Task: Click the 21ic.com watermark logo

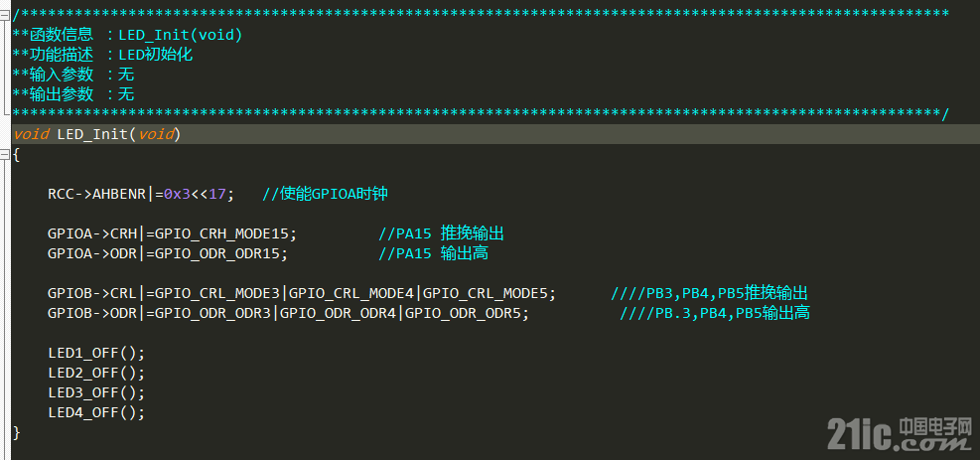Action: click(x=901, y=434)
